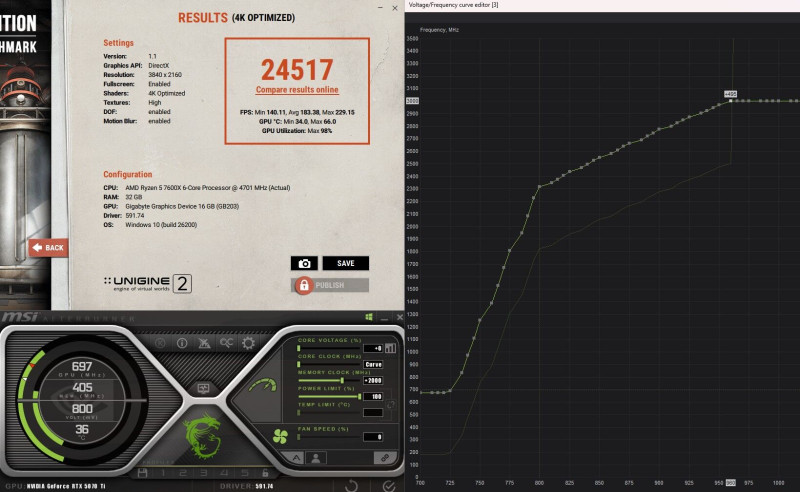
Task: Open Afterburner settings gear icon
Action: pos(248,343)
